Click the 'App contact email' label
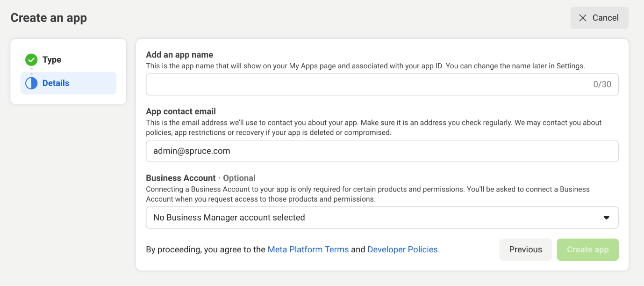The image size is (644, 286). coord(181,111)
